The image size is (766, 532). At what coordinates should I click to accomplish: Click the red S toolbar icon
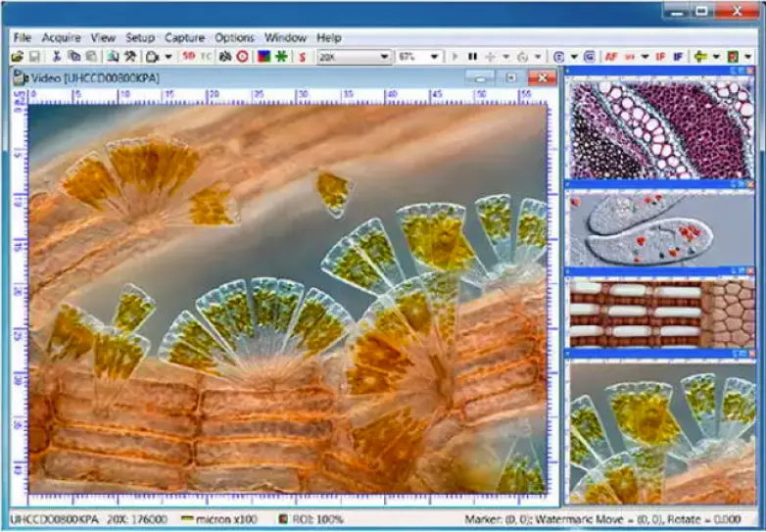pyautogui.click(x=303, y=57)
